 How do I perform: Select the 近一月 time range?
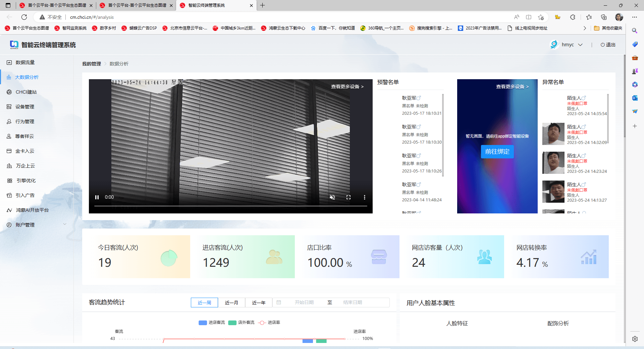[231, 303]
